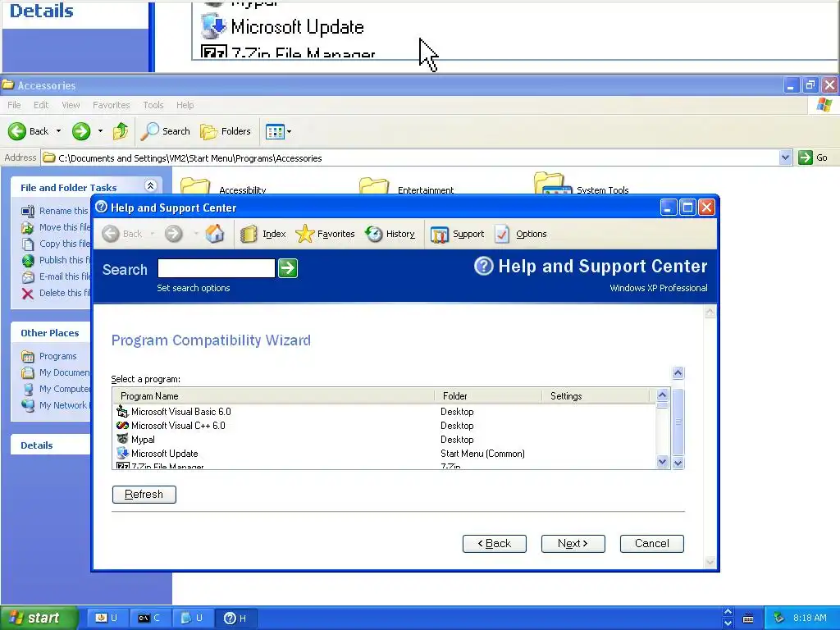This screenshot has height=630, width=840.
Task: Open Set search options link
Action: tap(194, 288)
